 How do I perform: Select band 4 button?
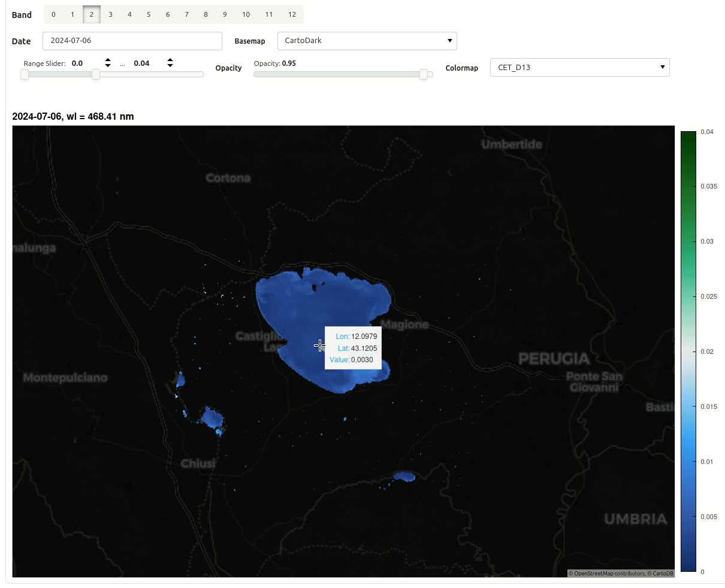click(x=129, y=14)
